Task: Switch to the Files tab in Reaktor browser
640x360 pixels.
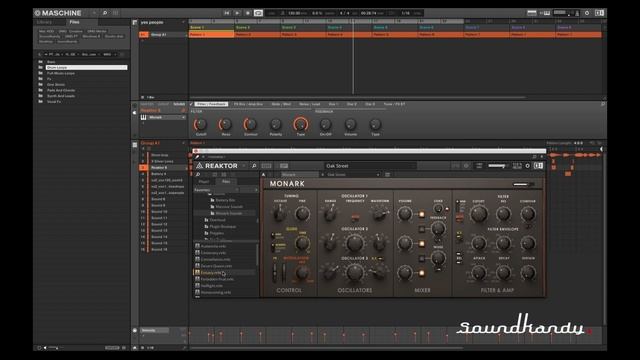Action: [226, 182]
